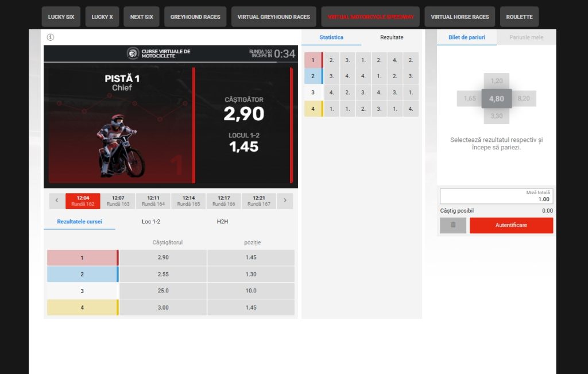Viewport: 588px width, 374px height.
Task: Clear bet slip with trash icon
Action: pos(453,225)
